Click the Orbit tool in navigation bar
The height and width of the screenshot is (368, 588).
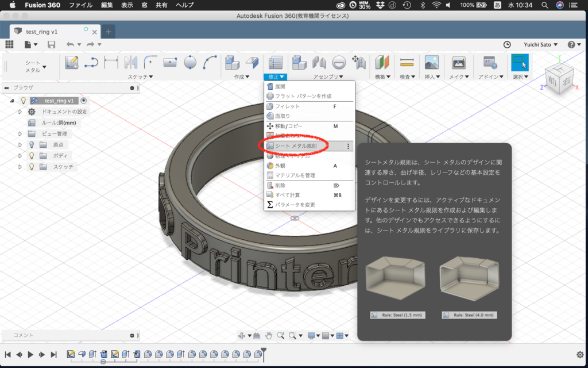[x=242, y=336]
